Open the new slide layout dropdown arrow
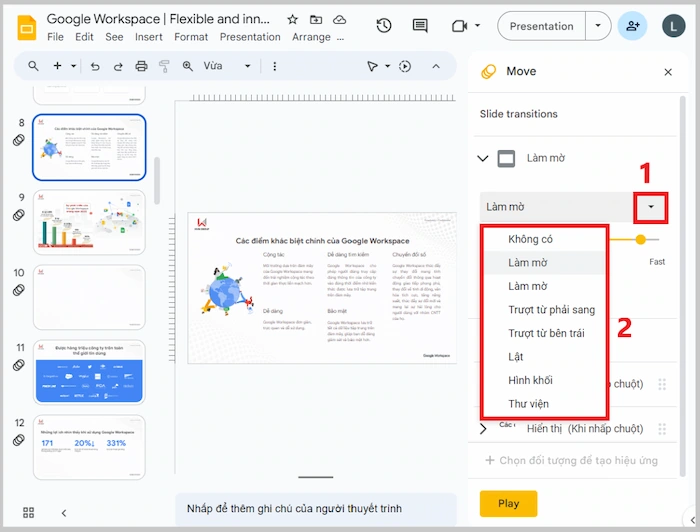 [x=74, y=66]
